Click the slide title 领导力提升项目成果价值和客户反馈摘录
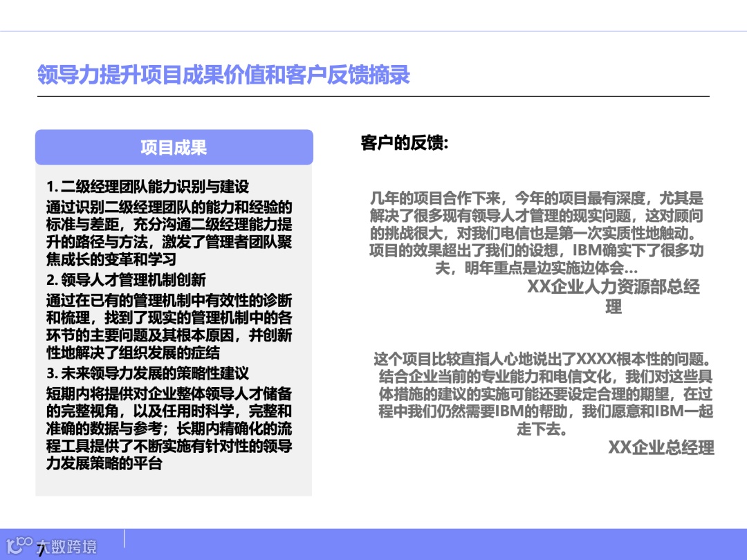This screenshot has height=560, width=747. pos(223,75)
